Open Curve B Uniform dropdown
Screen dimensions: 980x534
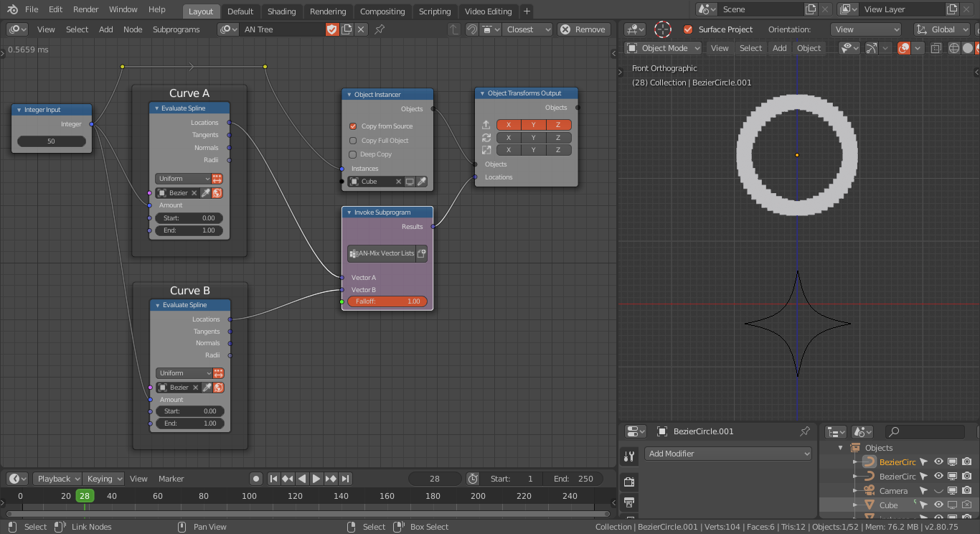[x=184, y=373]
